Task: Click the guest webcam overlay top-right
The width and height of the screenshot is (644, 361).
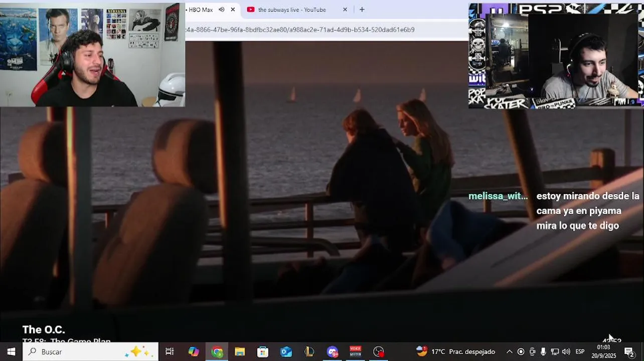Action: point(556,56)
